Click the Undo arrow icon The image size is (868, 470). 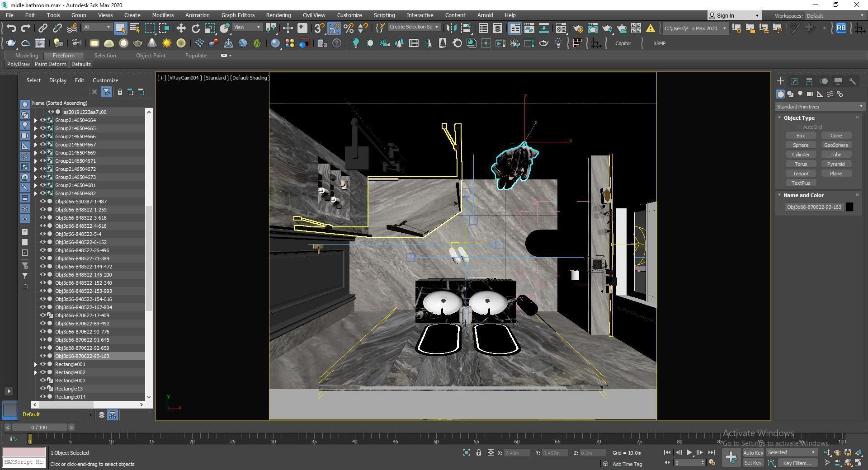point(11,28)
